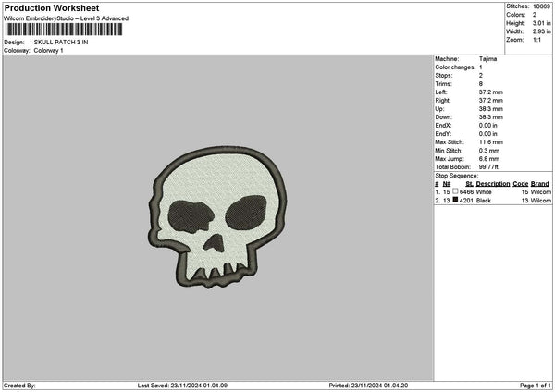Click the 'Black' thread description

(484, 201)
